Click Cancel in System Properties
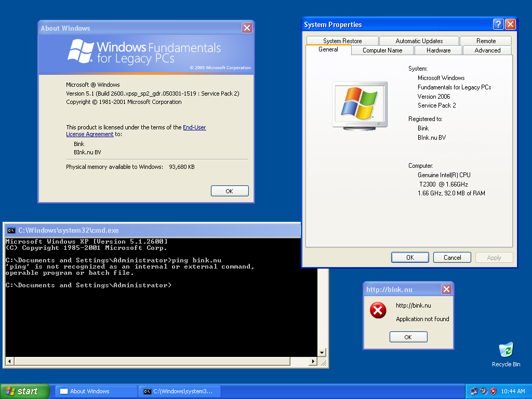This screenshot has height=399, width=532. coord(451,257)
